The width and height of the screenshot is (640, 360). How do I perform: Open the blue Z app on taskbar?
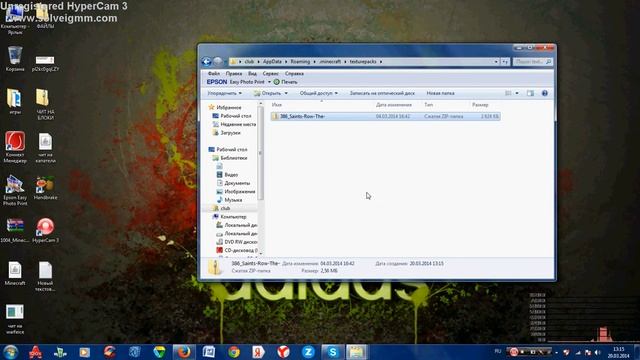coord(308,352)
